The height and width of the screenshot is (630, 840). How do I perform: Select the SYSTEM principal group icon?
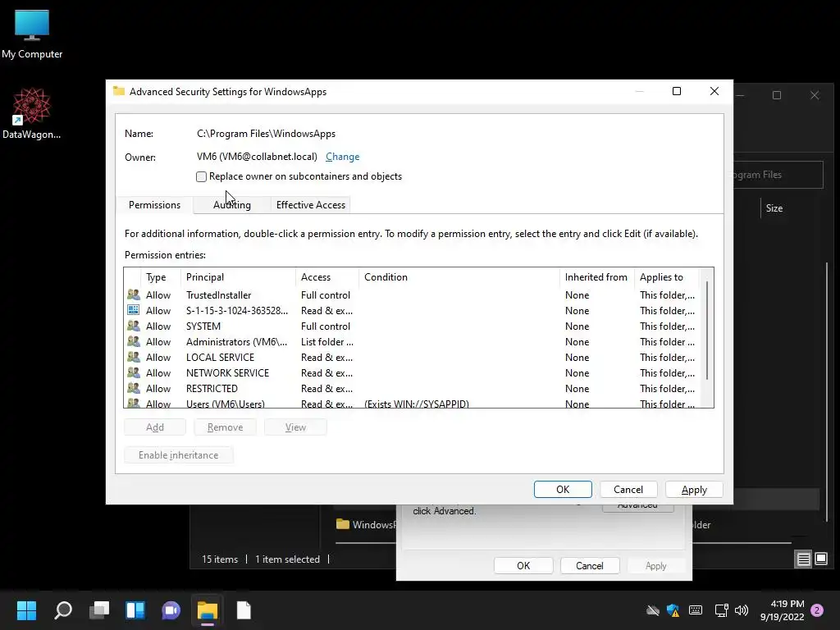pyautogui.click(x=134, y=326)
